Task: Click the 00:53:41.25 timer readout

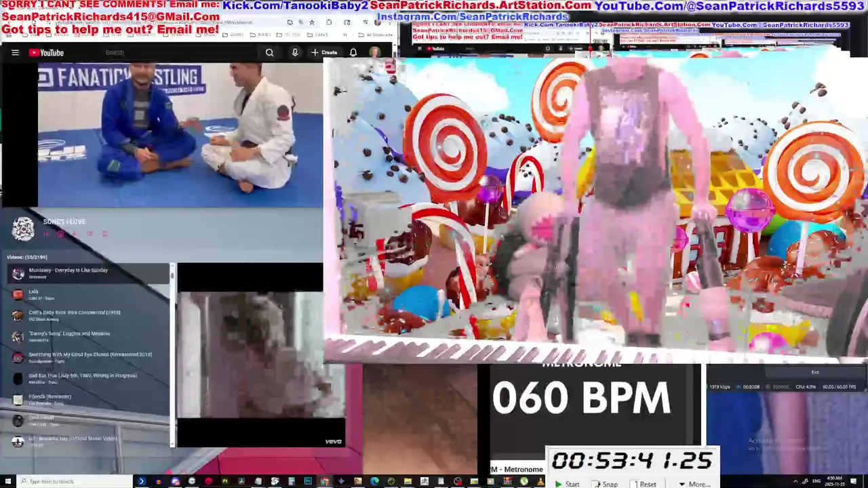Action: [632, 461]
